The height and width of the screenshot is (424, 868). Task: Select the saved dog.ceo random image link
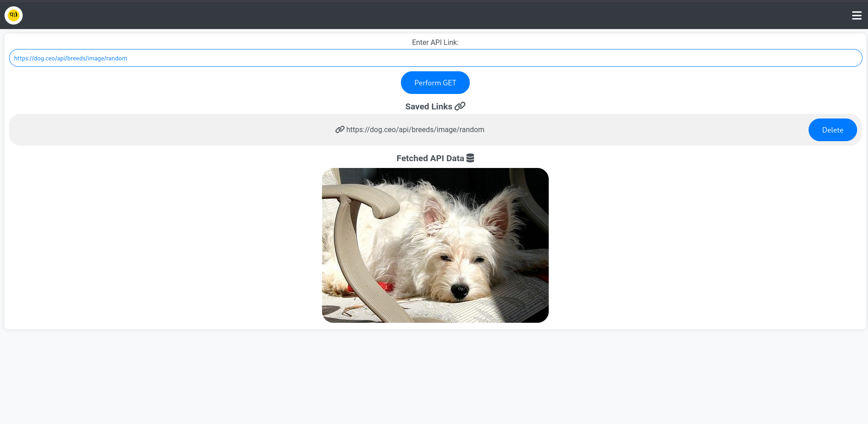click(x=415, y=130)
